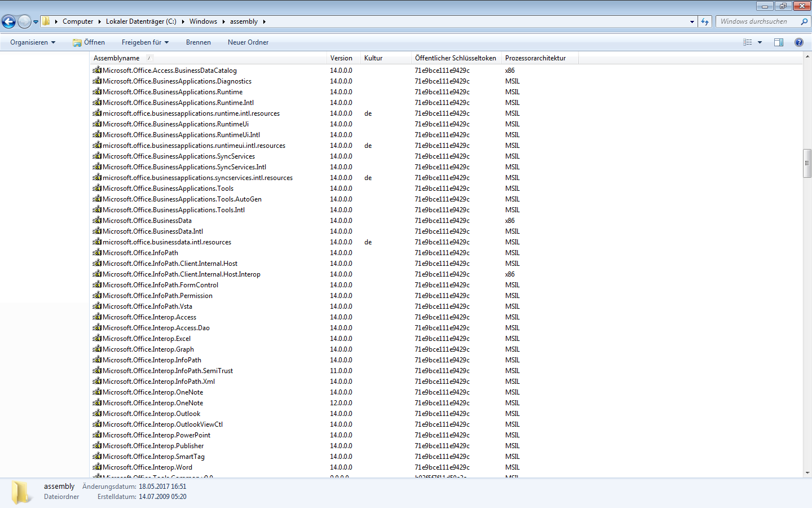Viewport: 812px width, 508px height.
Task: Select Microsoft.Office.Interop.OutlookViewCtl row name
Action: click(x=163, y=424)
